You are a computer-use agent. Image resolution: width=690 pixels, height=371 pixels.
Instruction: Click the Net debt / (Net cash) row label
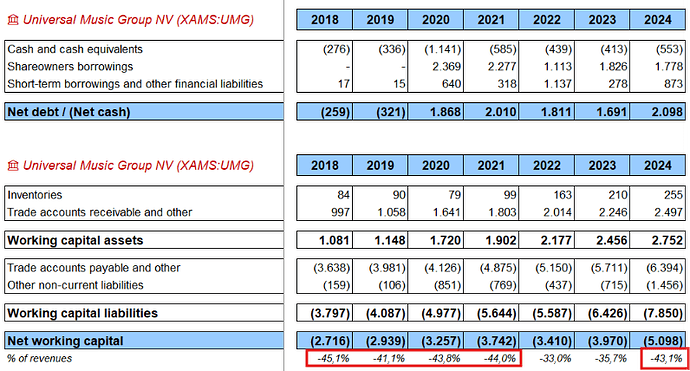[x=69, y=112]
